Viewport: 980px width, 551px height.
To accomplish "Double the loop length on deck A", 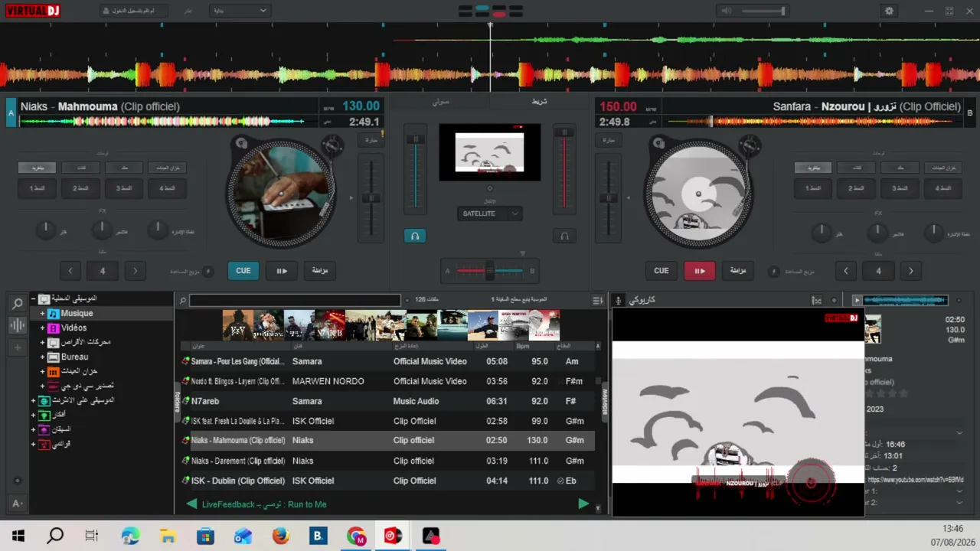I will pos(136,270).
